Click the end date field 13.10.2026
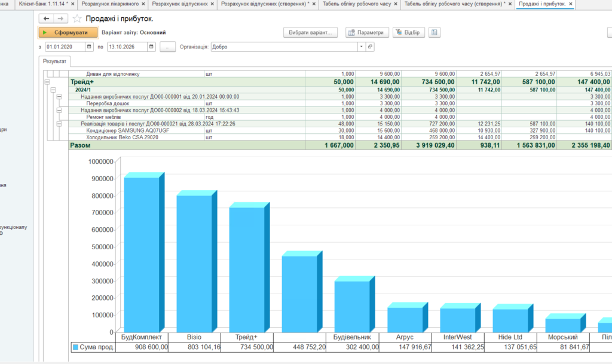 (127, 47)
